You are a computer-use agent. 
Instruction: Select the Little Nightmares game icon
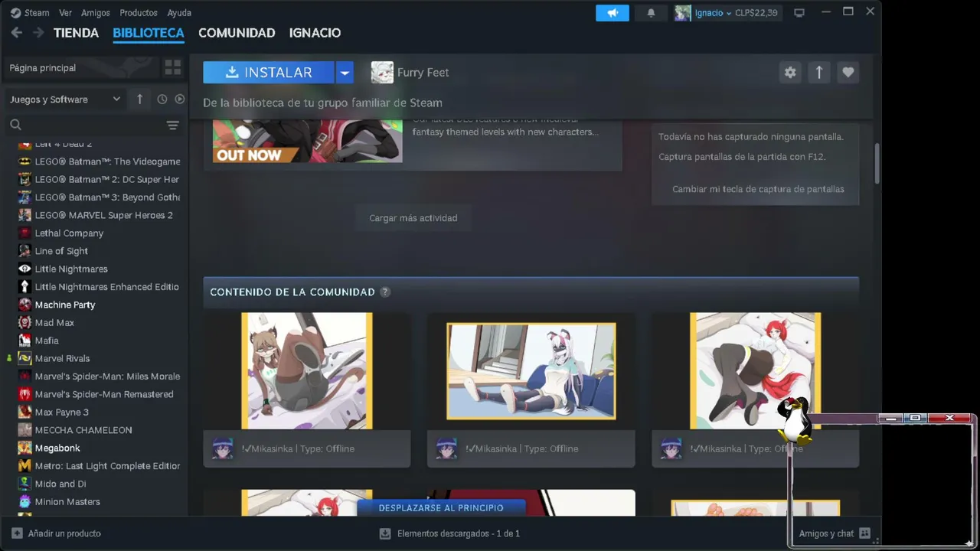coord(24,269)
